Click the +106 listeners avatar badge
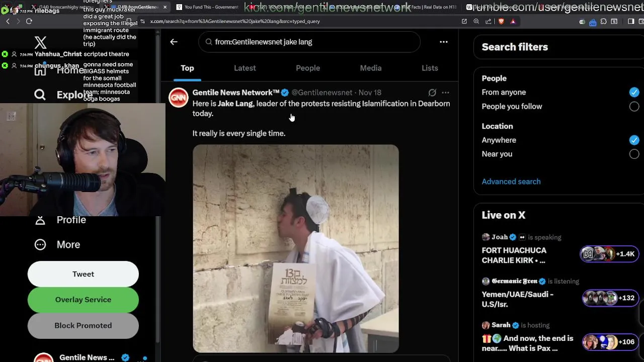Viewport: 644px width, 362px height. [x=610, y=342]
